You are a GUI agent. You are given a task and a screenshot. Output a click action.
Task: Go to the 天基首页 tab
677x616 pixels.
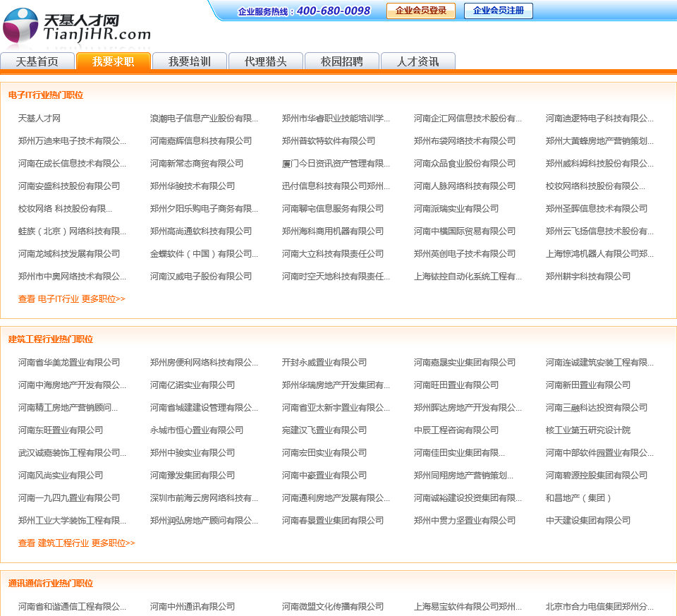37,61
